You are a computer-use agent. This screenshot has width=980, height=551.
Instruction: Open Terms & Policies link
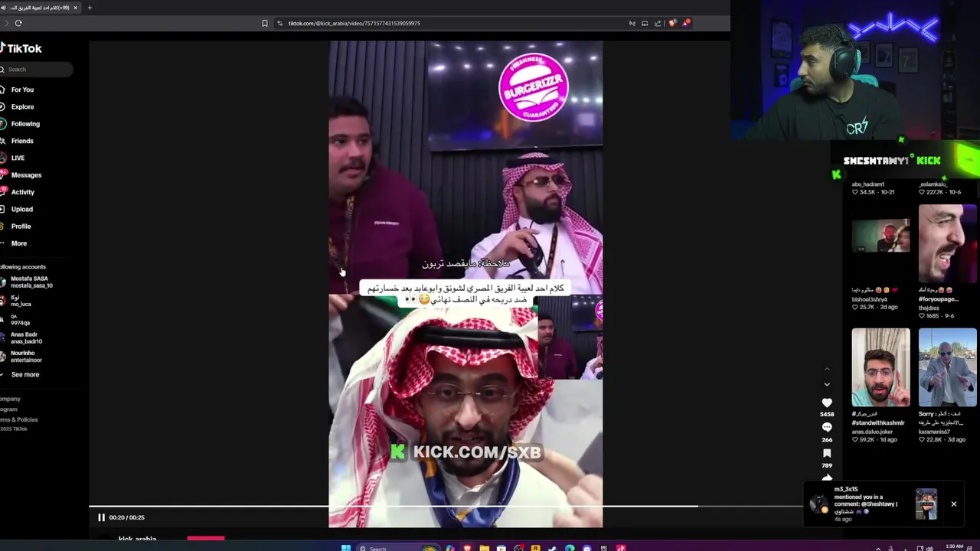(x=18, y=420)
